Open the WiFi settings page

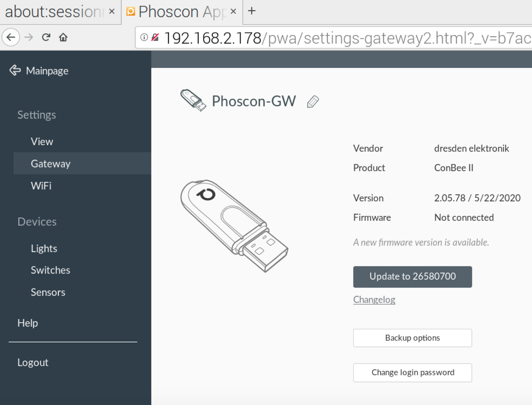pos(41,186)
